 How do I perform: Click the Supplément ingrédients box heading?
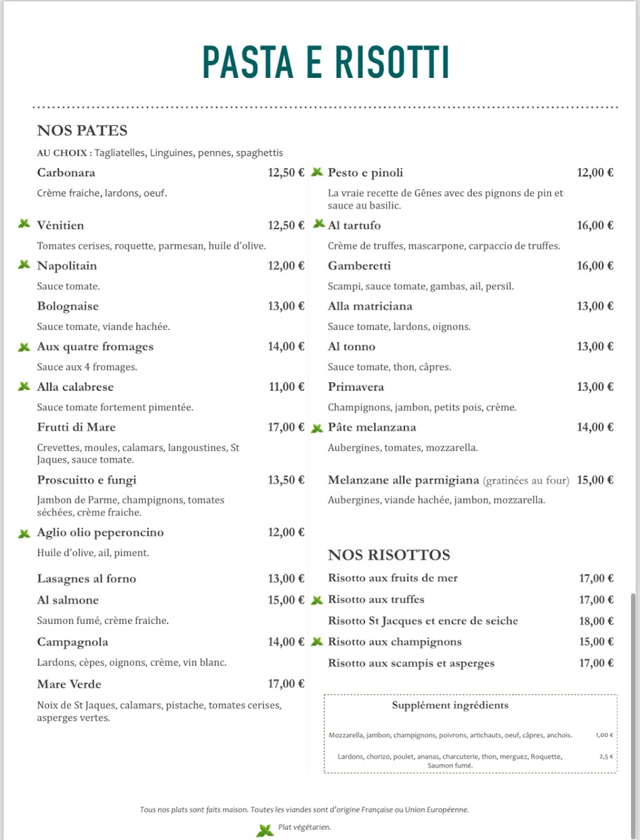[x=450, y=706]
